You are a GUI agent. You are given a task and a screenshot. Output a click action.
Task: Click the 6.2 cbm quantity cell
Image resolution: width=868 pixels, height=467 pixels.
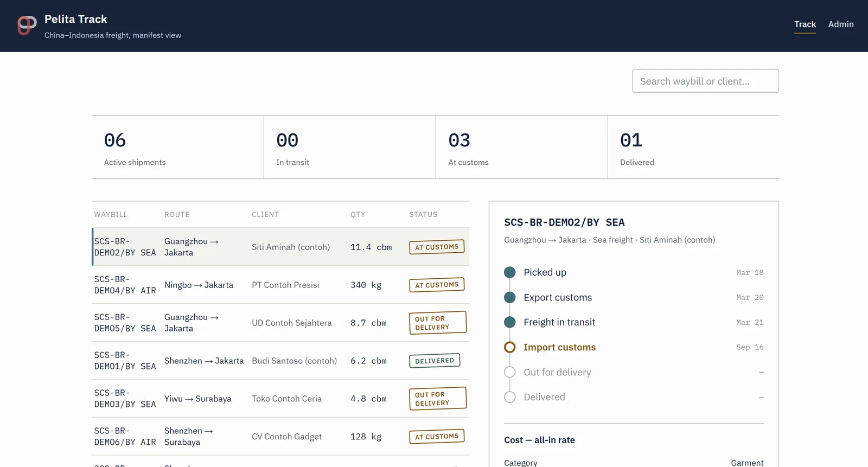pos(368,361)
